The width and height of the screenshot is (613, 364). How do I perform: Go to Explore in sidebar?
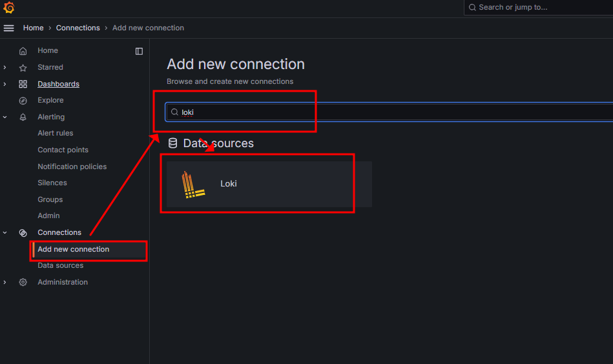pos(50,101)
